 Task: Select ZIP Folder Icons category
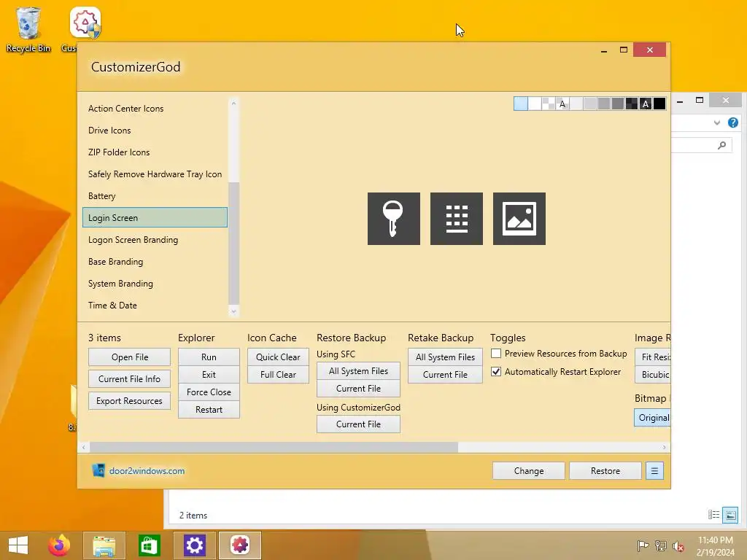(155, 152)
